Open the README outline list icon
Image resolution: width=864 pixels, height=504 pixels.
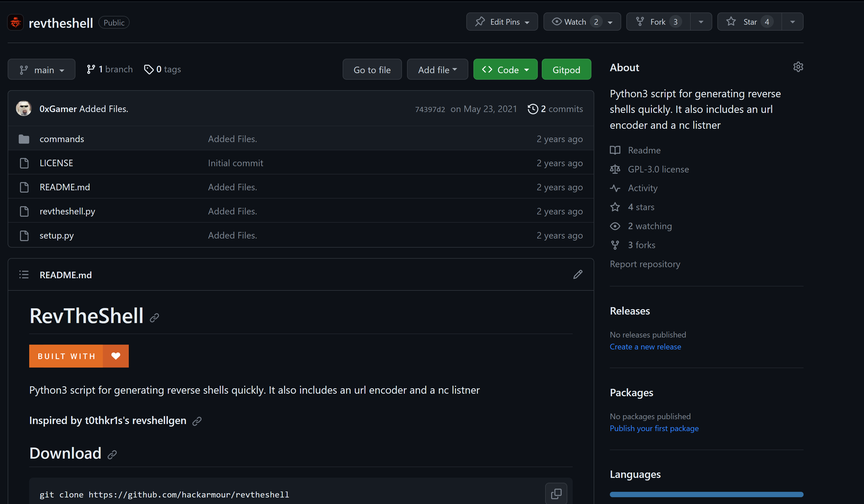24,275
